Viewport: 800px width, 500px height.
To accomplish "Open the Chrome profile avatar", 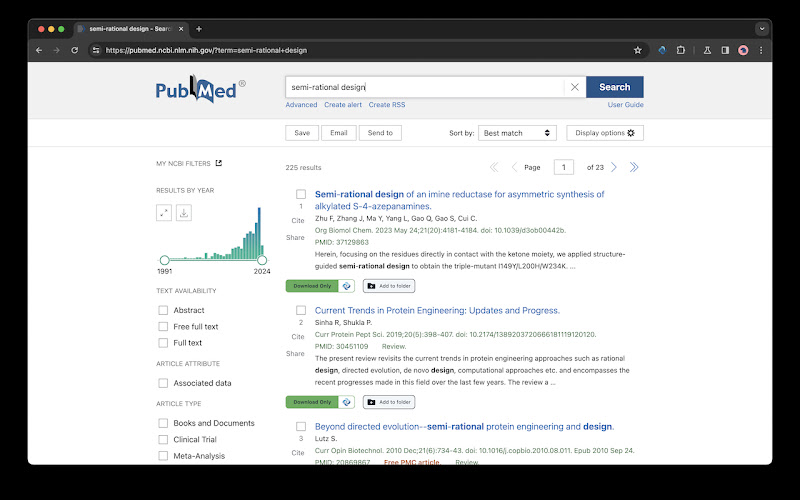I will 743,50.
